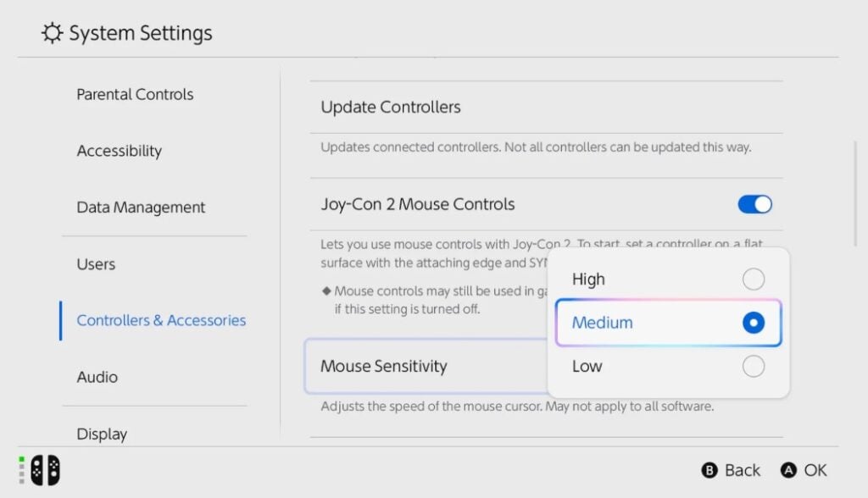This screenshot has width=868, height=498.
Task: Select the Low sensitivity radio button
Action: tap(753, 366)
